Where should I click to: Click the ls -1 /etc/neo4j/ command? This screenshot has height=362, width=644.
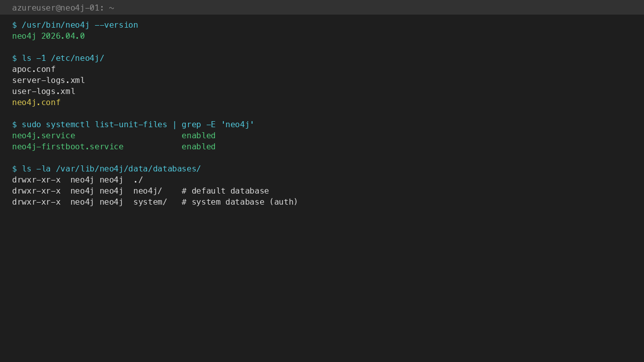click(x=58, y=58)
